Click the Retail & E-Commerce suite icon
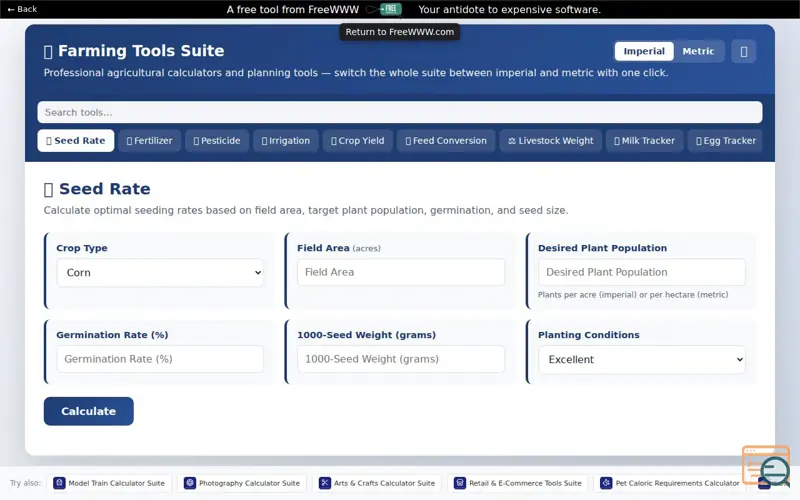Screen dimensions: 800x500 click(460, 483)
